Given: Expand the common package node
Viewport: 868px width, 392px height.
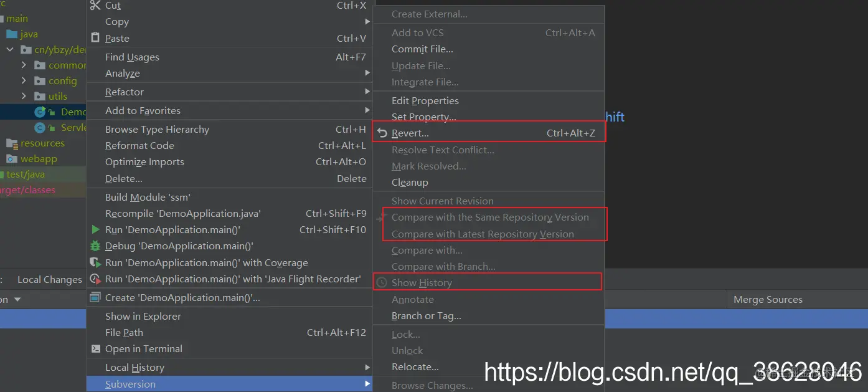Looking at the screenshot, I should point(24,65).
